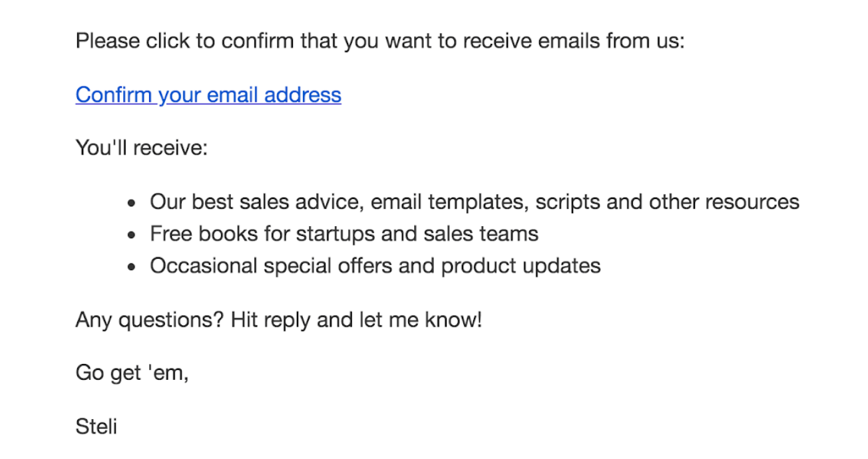Viewport: 868px width, 459px height.
Task: Click the "You'll receive:" heading text
Action: pyautogui.click(x=142, y=147)
